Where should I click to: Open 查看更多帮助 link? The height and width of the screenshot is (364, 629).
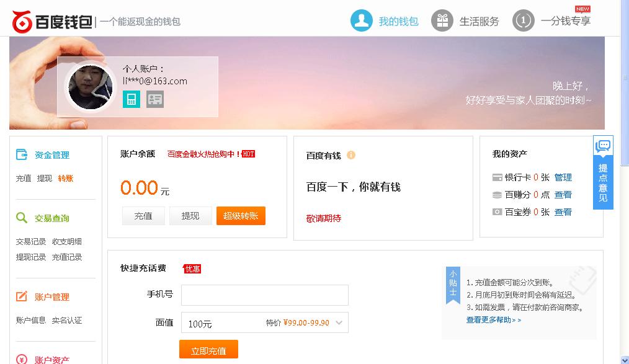pyautogui.click(x=493, y=320)
